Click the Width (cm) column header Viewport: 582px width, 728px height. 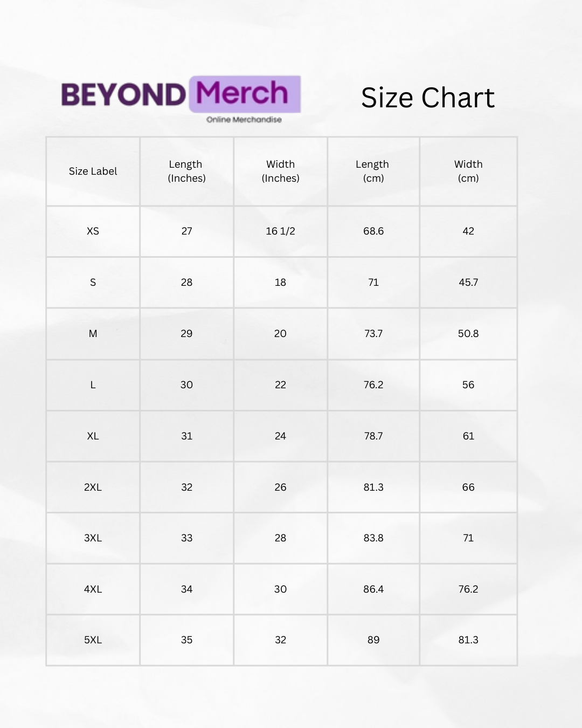pyautogui.click(x=468, y=171)
